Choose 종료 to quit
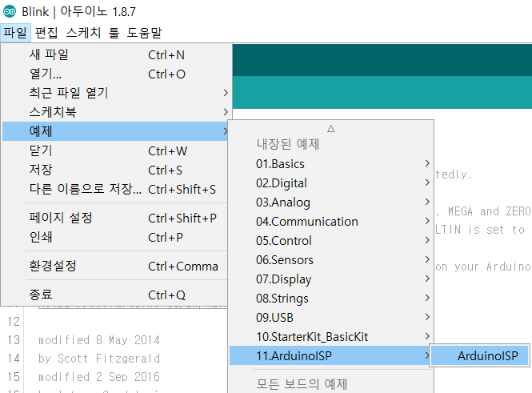 coord(114,295)
